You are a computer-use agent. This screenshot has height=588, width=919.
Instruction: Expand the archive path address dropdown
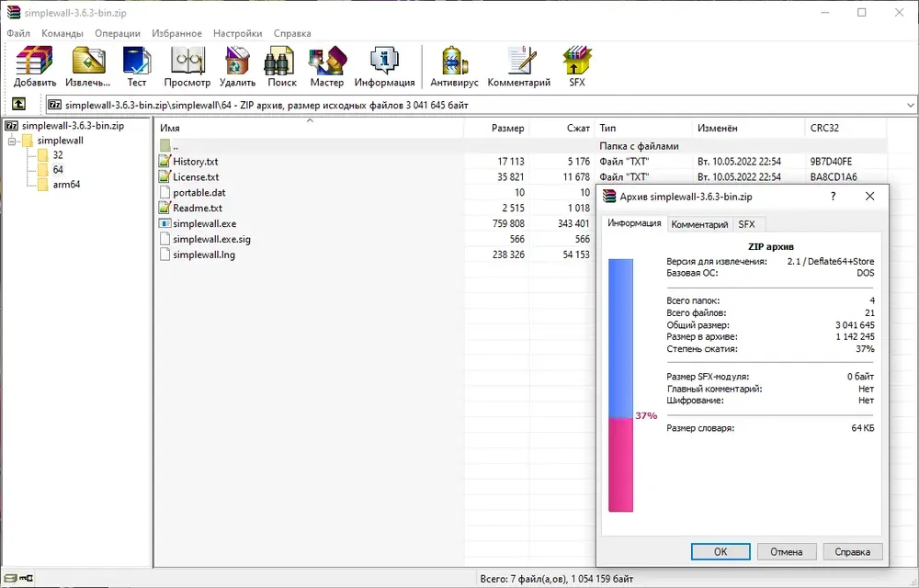910,106
